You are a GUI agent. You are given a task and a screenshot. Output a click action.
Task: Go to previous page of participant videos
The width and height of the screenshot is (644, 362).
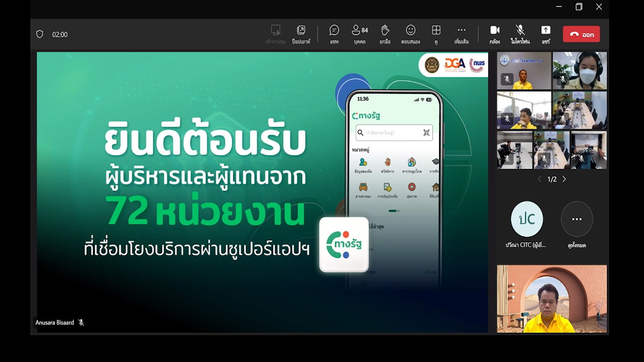click(x=540, y=179)
